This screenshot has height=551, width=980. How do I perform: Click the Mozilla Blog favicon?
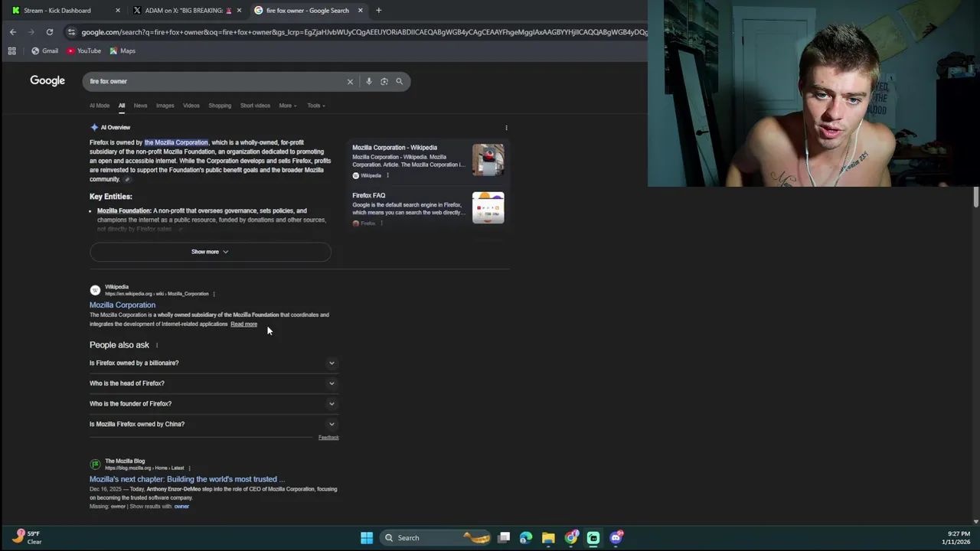[x=95, y=465]
